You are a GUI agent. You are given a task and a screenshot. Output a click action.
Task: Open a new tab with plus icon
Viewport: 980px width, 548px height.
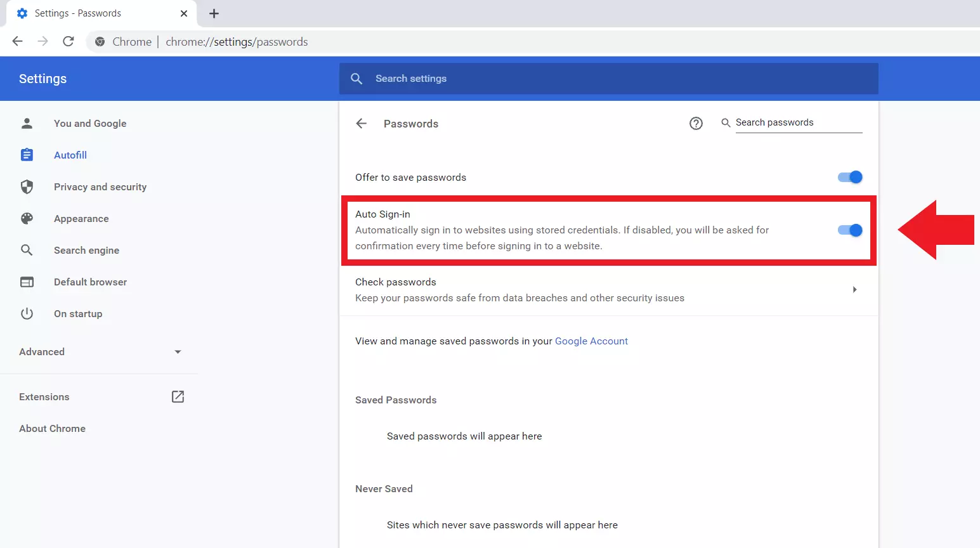click(214, 13)
